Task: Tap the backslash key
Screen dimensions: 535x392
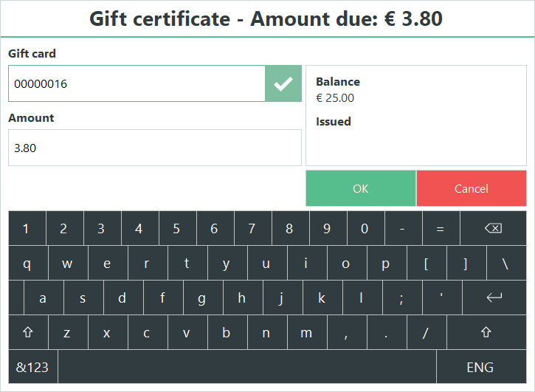Action: (x=506, y=264)
